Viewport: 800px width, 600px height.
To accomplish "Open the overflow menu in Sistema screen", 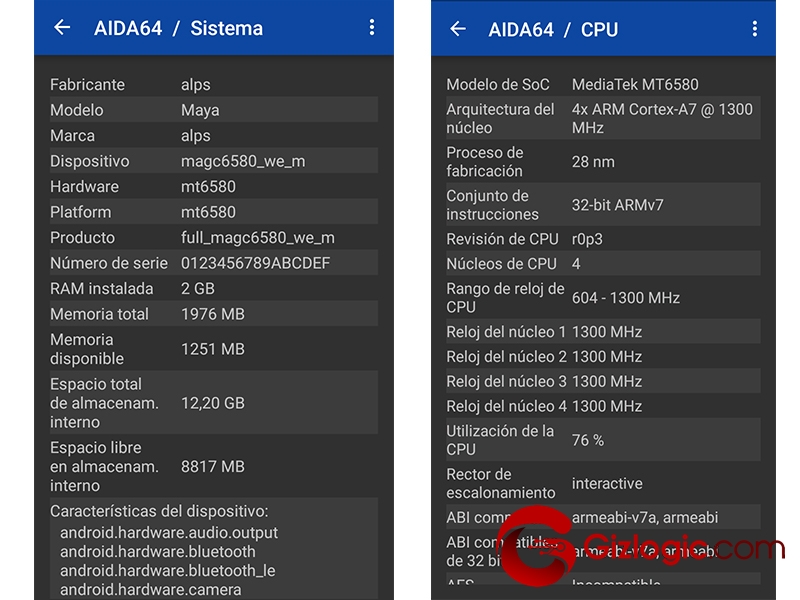I will pos(372,28).
